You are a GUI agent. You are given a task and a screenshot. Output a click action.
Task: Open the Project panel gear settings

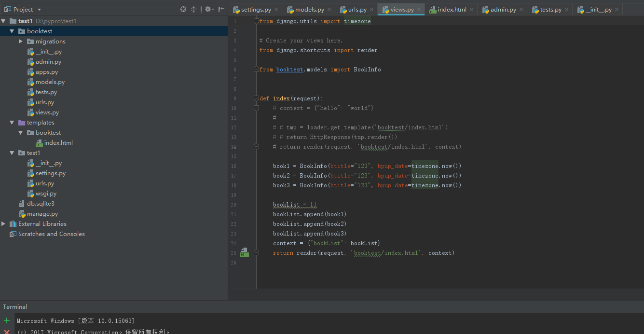(x=208, y=9)
